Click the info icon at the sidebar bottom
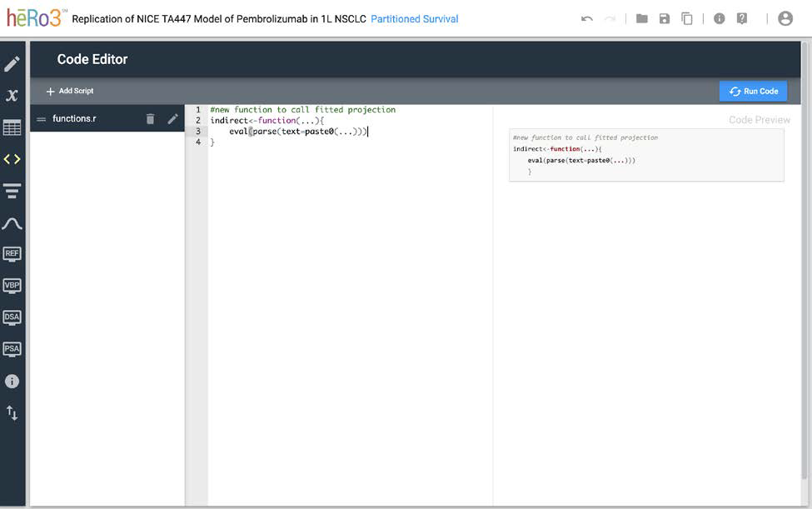Viewport: 812px width, 509px height. [12, 381]
